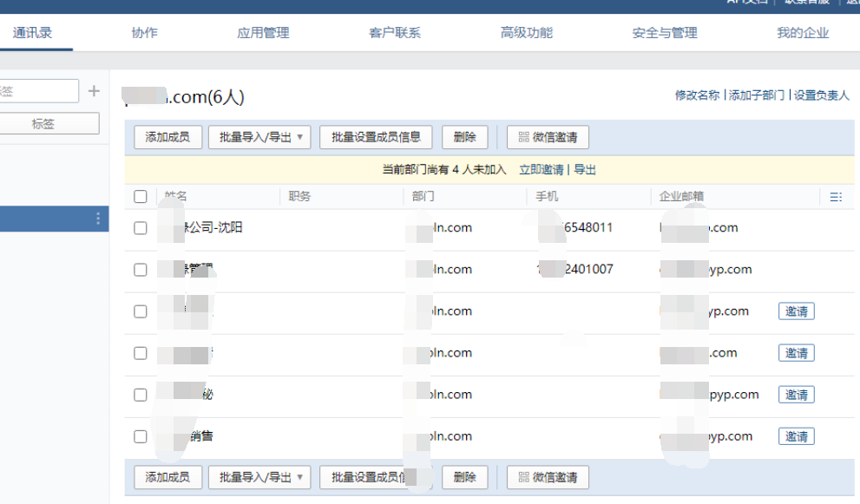
Task: Click the 邀请 button on the third member row
Action: pyautogui.click(x=796, y=311)
